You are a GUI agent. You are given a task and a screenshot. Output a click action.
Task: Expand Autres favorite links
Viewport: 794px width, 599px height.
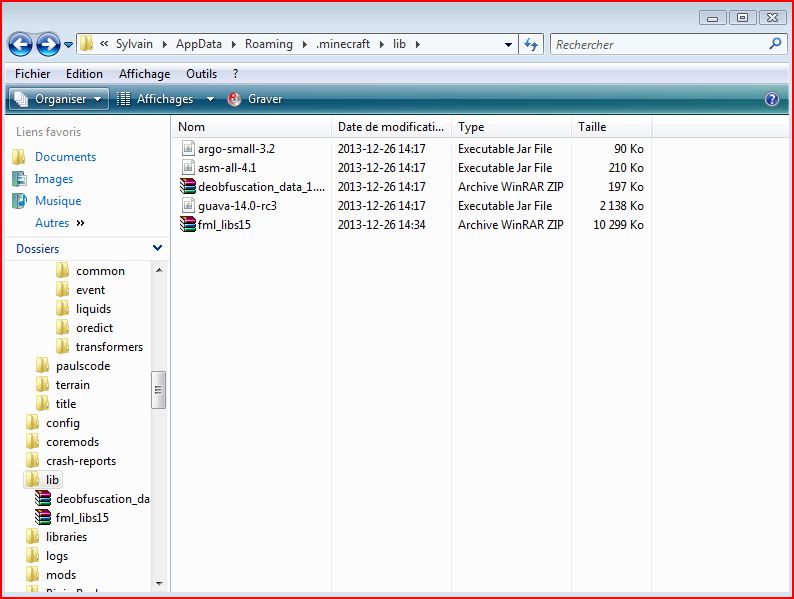[59, 223]
